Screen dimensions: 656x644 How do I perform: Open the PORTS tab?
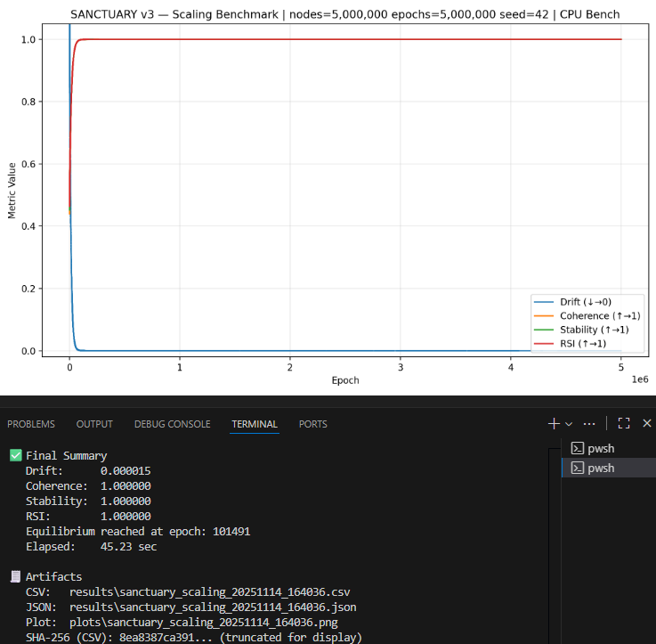coord(313,424)
